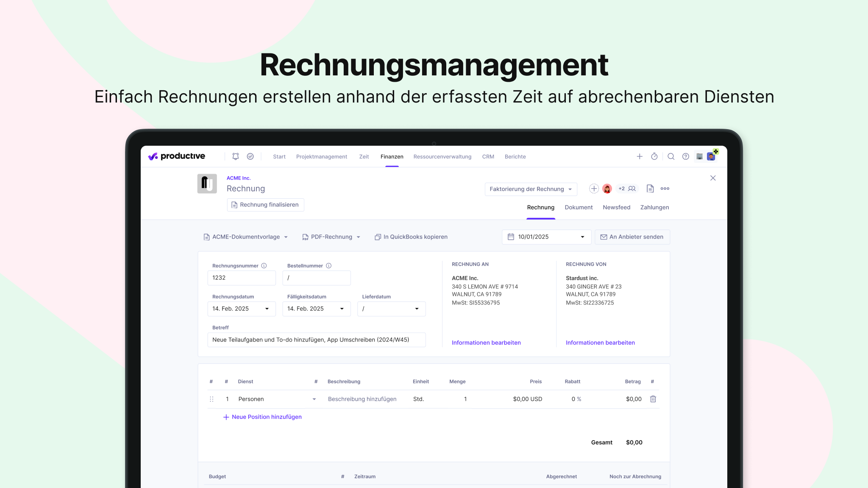
Task: Click the Rechnung finalisieren button
Action: (x=265, y=205)
